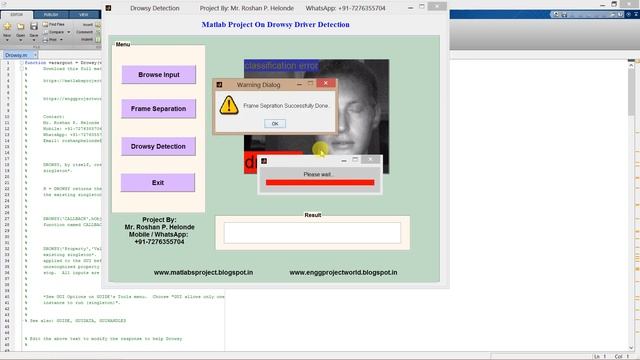Click the Frame Separation button
640x360 pixels.
[158, 109]
